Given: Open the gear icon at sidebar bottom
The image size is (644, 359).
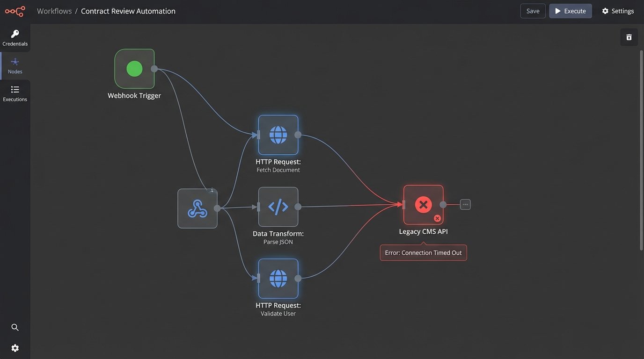Looking at the screenshot, I should [15, 348].
